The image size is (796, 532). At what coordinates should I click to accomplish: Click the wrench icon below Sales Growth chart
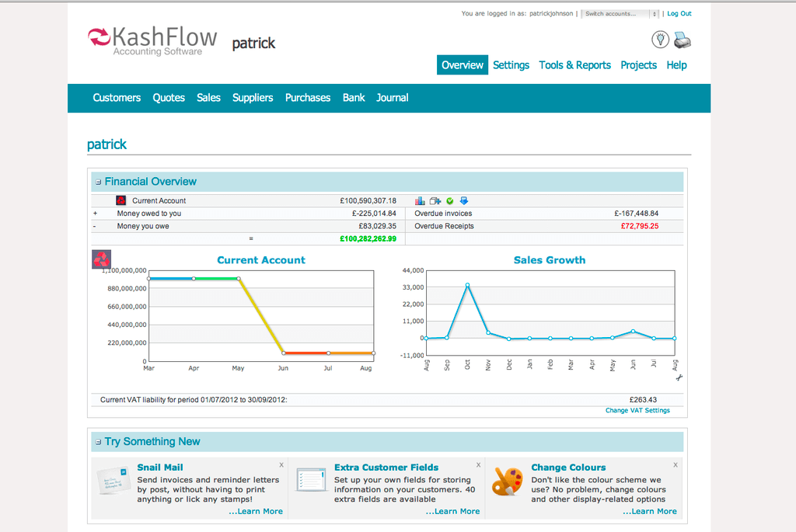coord(679,377)
